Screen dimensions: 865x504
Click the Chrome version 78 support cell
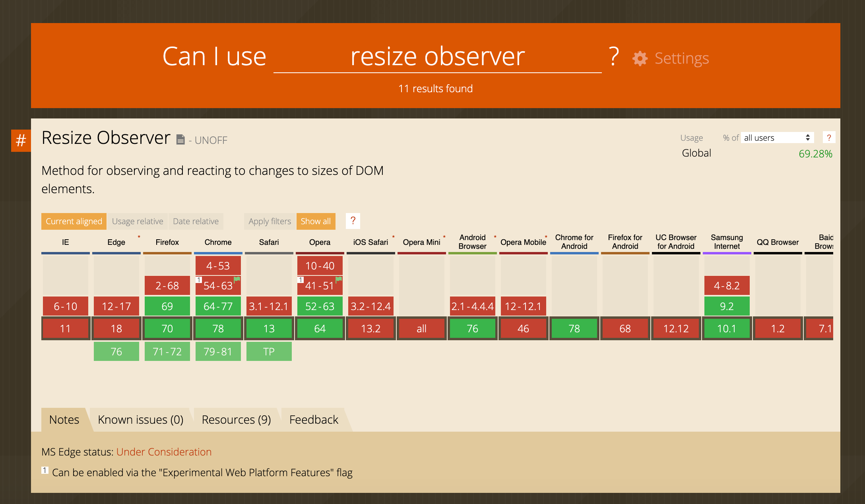tap(218, 328)
